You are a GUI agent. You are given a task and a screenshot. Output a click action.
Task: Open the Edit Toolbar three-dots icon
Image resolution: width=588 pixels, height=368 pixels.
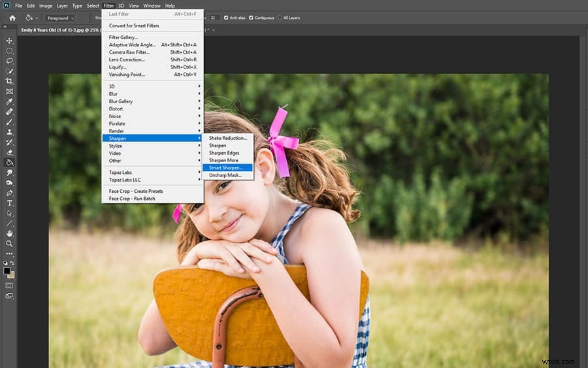pyautogui.click(x=9, y=254)
